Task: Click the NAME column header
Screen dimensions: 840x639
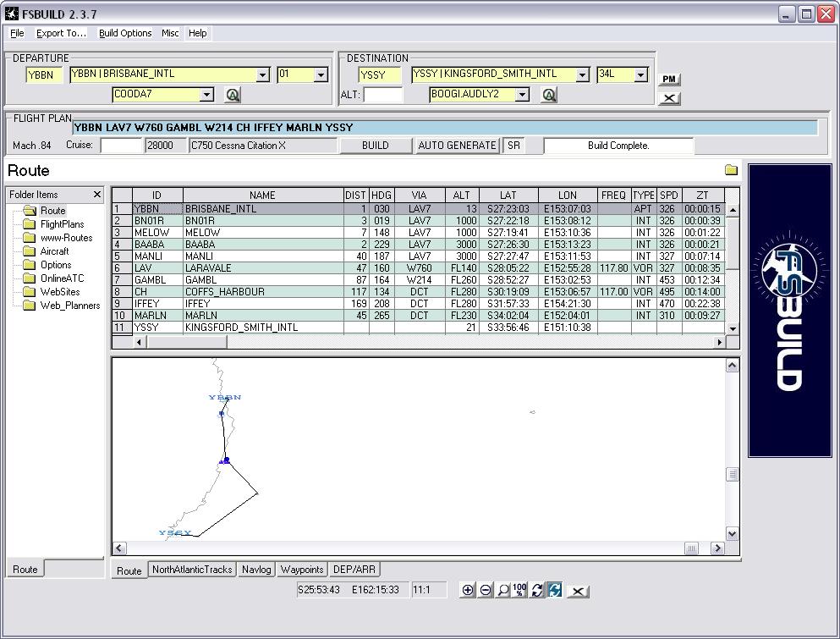Action: (x=262, y=196)
